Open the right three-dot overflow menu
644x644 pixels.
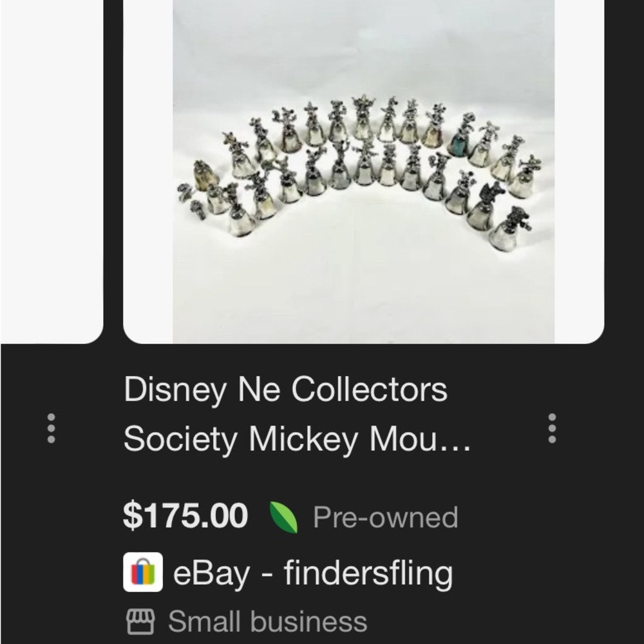point(551,427)
